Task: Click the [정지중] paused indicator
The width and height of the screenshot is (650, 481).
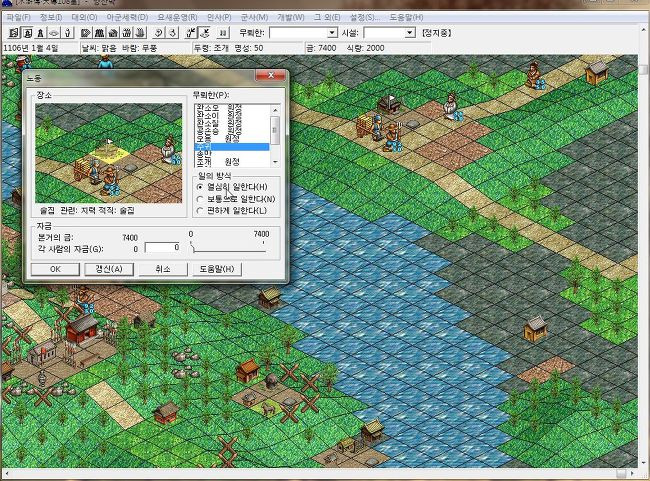Action: (x=437, y=33)
